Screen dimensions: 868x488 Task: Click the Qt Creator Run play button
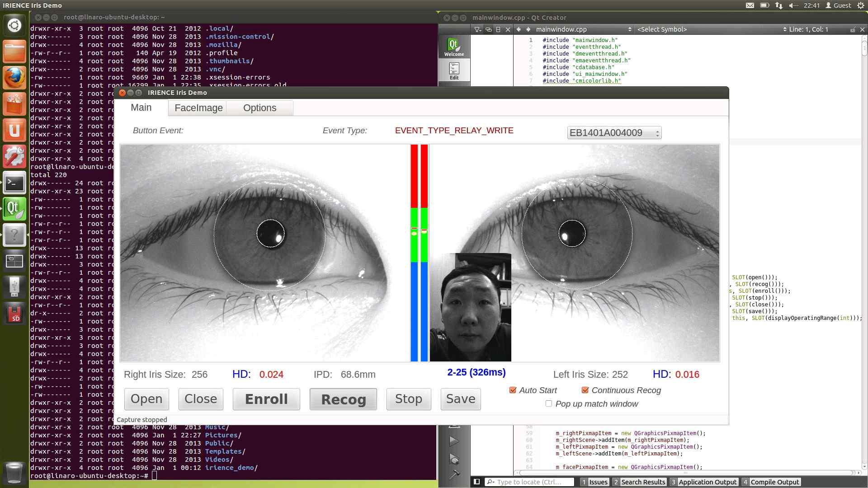(x=454, y=441)
